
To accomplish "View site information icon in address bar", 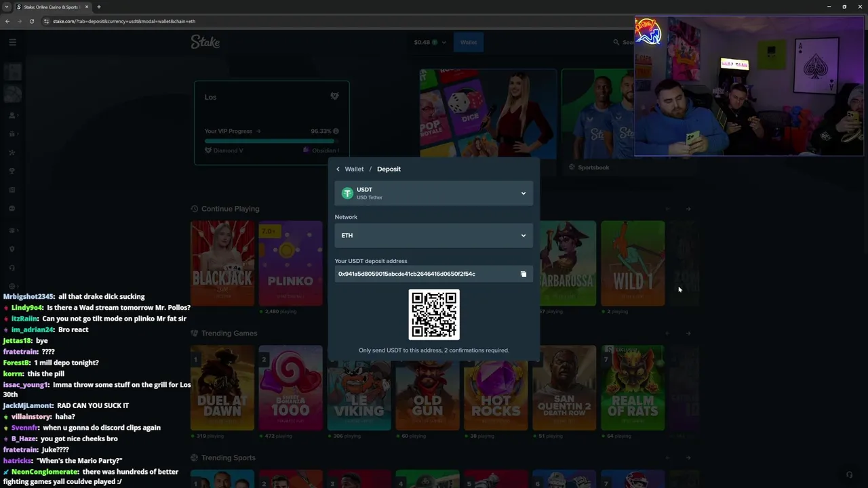I will tap(46, 21).
